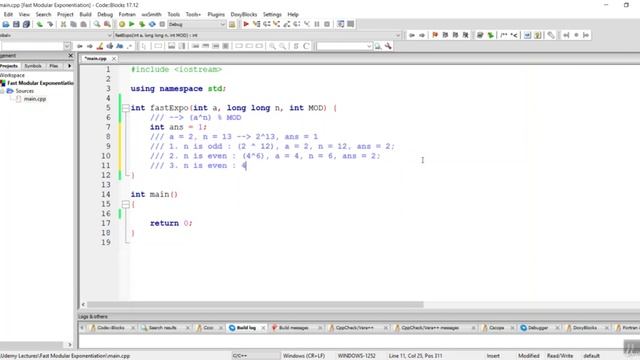The width and height of the screenshot is (640, 360).
Task: Switch to the Symbols tab
Action: [x=33, y=66]
